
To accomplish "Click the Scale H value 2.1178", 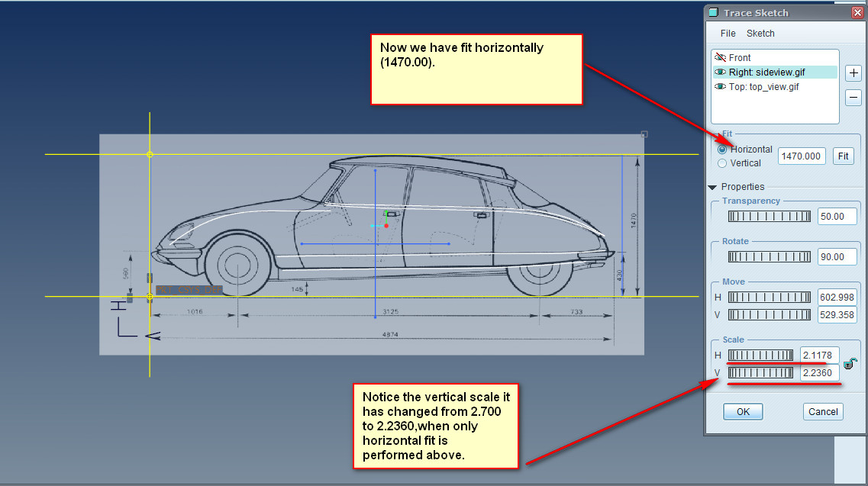I will click(819, 356).
